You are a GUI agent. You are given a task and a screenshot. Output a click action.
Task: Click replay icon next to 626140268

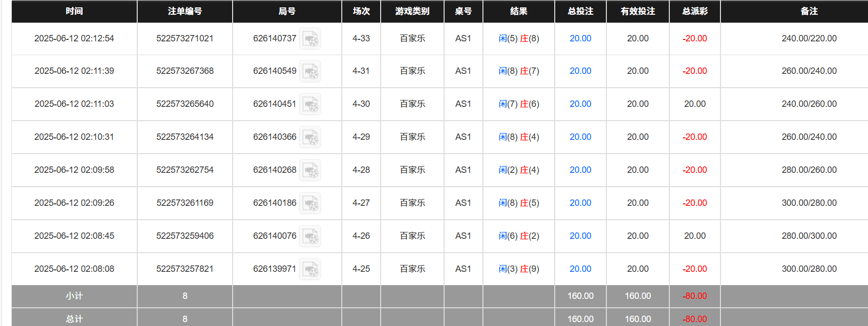(310, 170)
